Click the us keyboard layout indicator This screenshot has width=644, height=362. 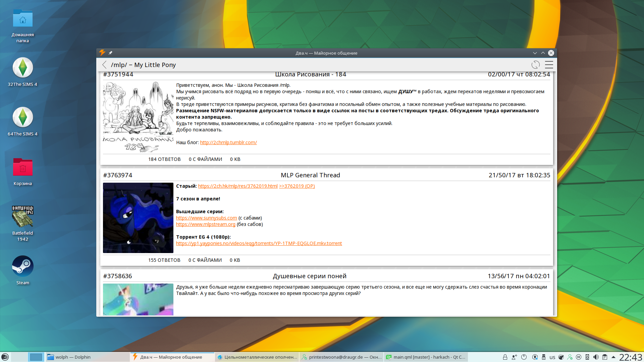552,357
